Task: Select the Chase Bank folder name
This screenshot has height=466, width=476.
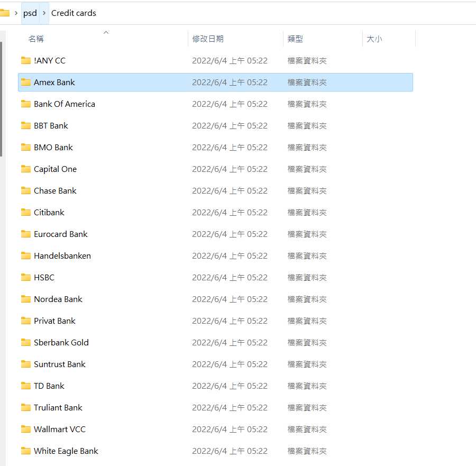Action: [x=55, y=191]
